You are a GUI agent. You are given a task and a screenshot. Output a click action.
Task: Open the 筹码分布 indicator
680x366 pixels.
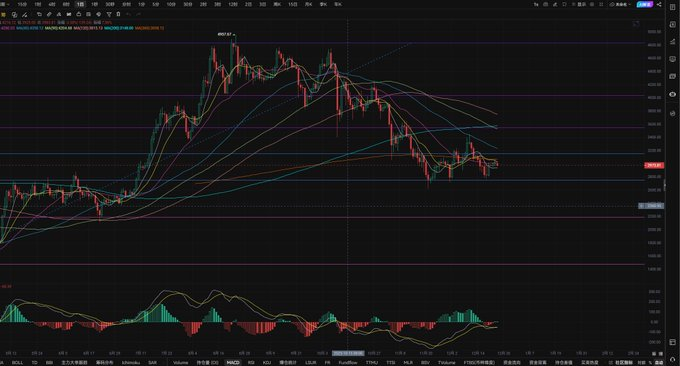click(105, 363)
